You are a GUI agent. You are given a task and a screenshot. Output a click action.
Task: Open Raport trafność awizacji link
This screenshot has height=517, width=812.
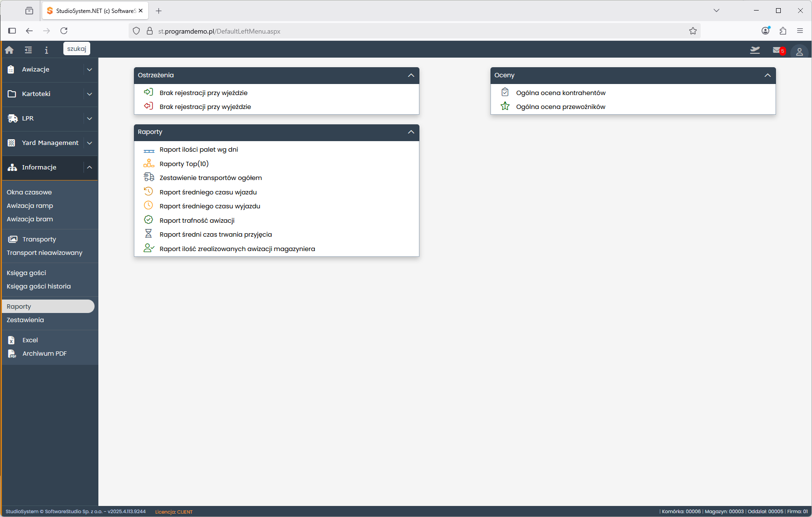[x=197, y=220]
